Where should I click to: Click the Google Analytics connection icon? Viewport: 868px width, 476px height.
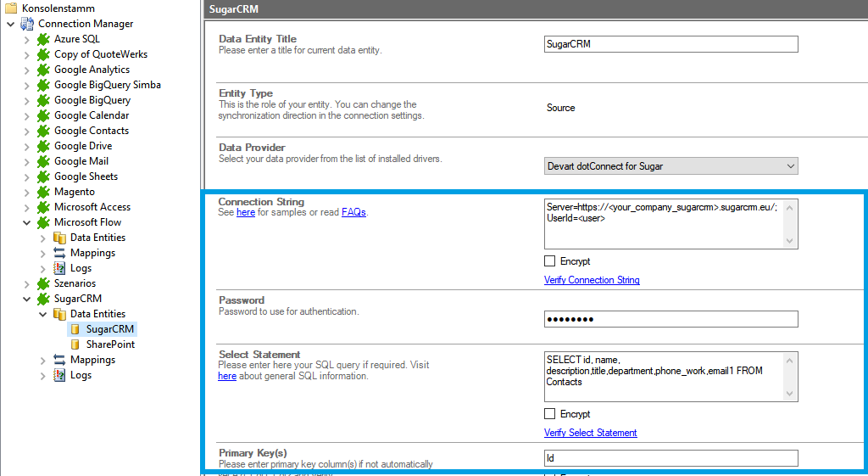click(x=43, y=70)
